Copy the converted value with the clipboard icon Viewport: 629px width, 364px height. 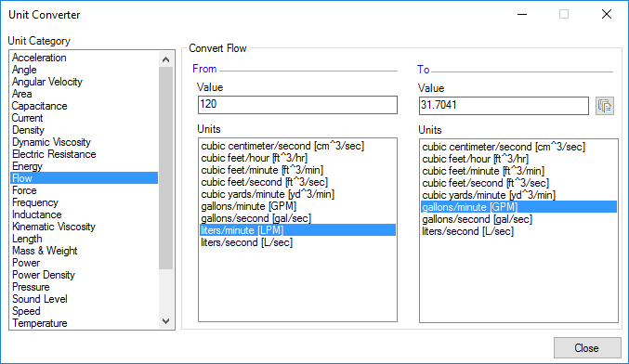[x=605, y=106]
